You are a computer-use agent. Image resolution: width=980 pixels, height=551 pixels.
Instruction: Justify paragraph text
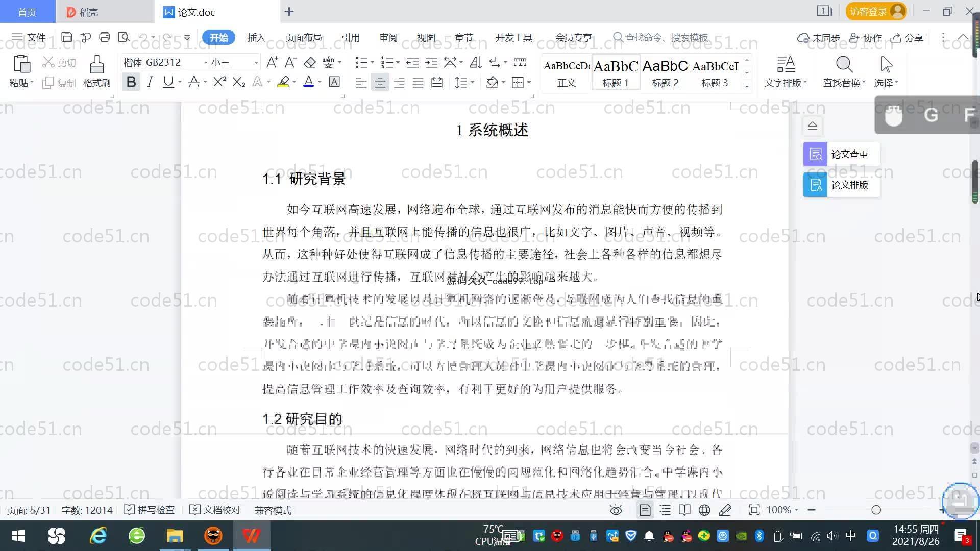(x=418, y=83)
